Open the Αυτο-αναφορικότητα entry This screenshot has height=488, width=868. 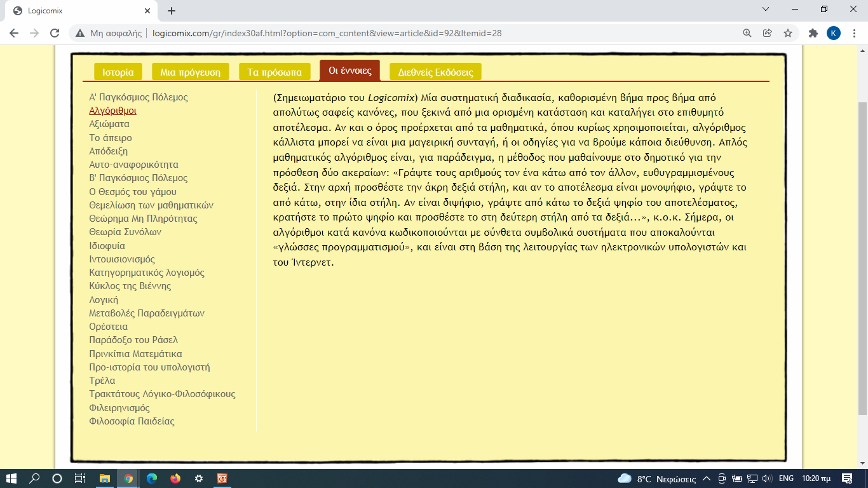(133, 165)
